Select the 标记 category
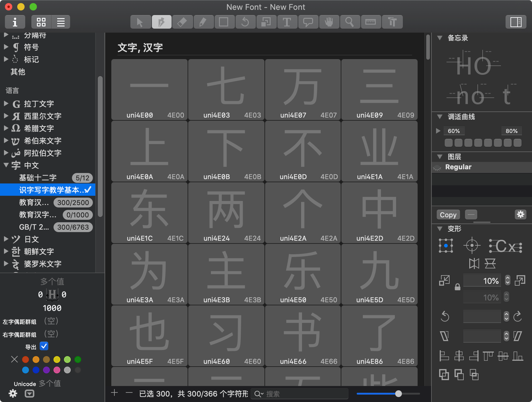This screenshot has width=532, height=402. (x=31, y=59)
